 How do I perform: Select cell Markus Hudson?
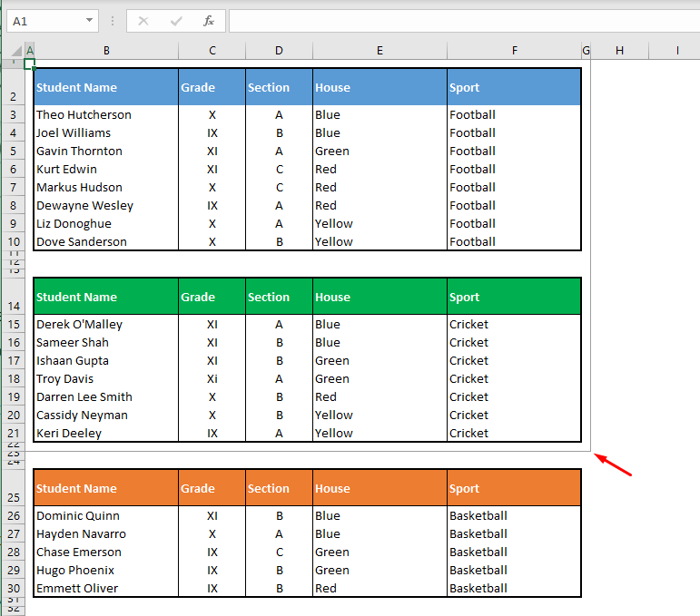click(x=106, y=188)
